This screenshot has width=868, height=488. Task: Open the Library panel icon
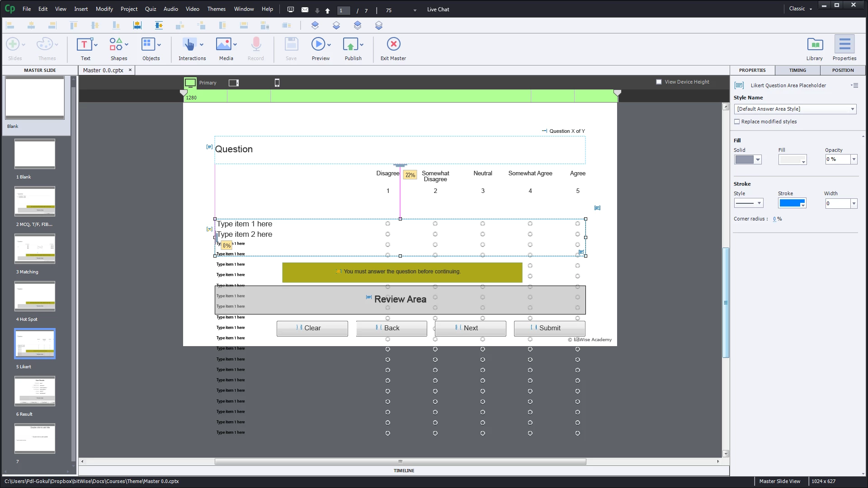point(815,45)
